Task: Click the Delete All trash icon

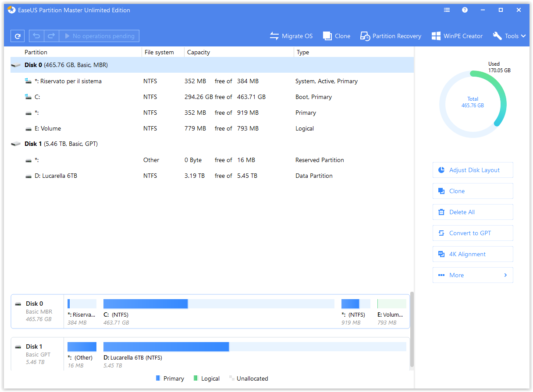Action: [441, 212]
